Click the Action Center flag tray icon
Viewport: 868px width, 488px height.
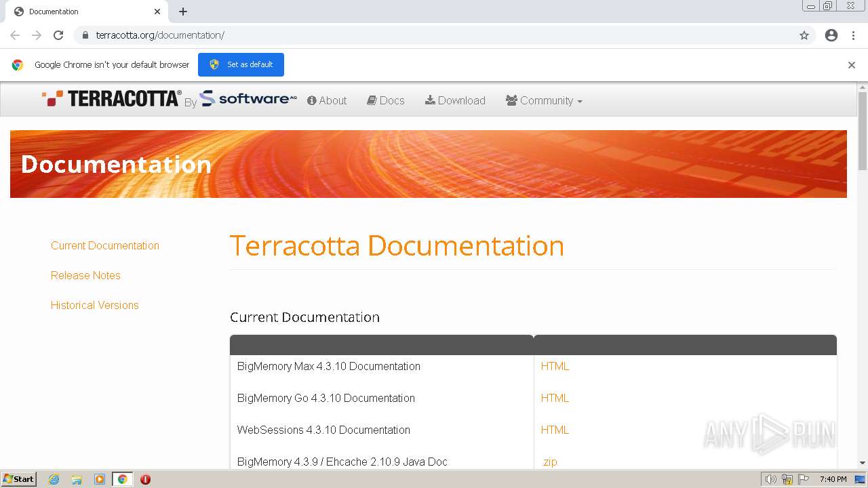tap(804, 479)
